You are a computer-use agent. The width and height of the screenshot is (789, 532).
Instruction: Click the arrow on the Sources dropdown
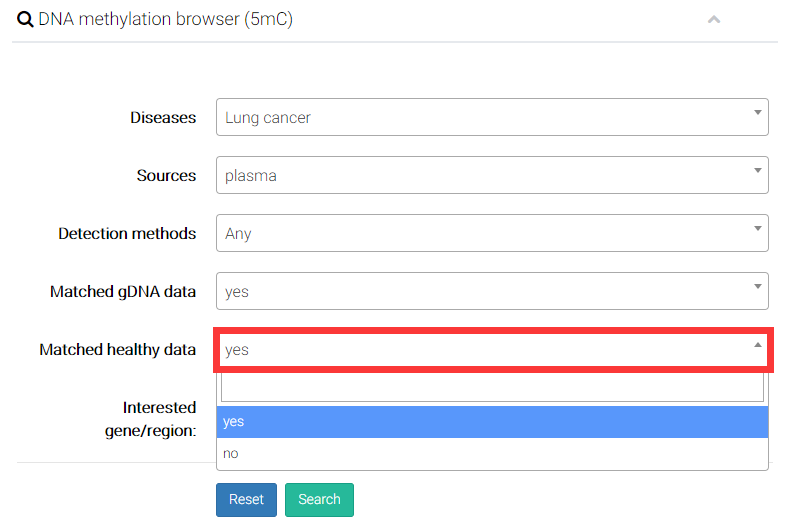coord(757,171)
